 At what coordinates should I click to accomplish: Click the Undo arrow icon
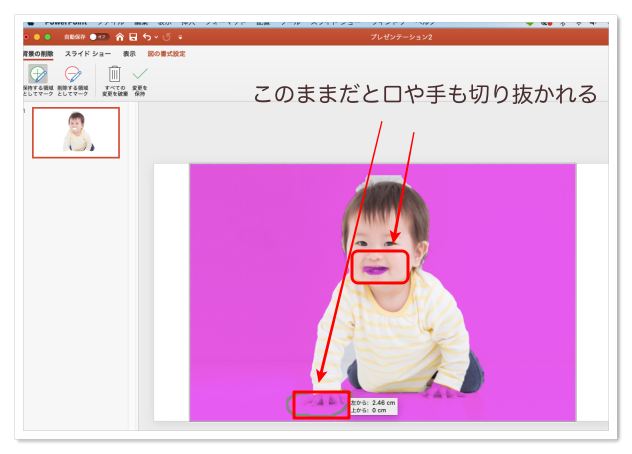147,37
